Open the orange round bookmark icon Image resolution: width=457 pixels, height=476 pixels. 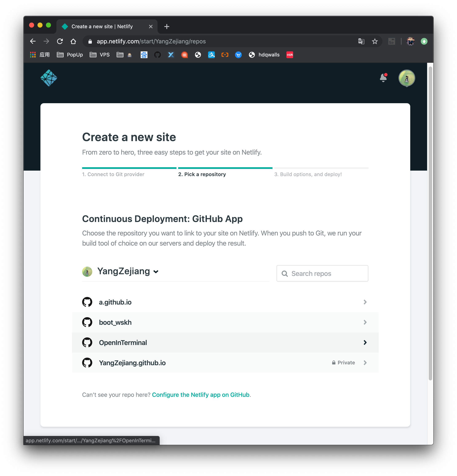[x=184, y=55]
